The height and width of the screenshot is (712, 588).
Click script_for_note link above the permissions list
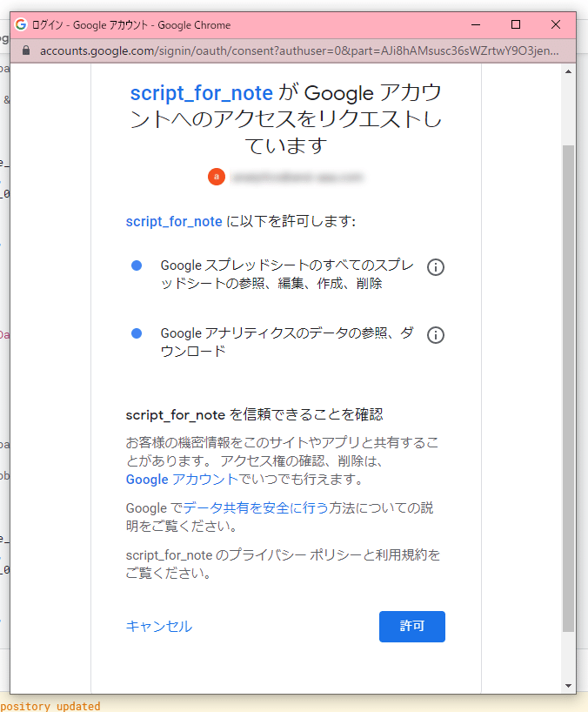coord(174,221)
